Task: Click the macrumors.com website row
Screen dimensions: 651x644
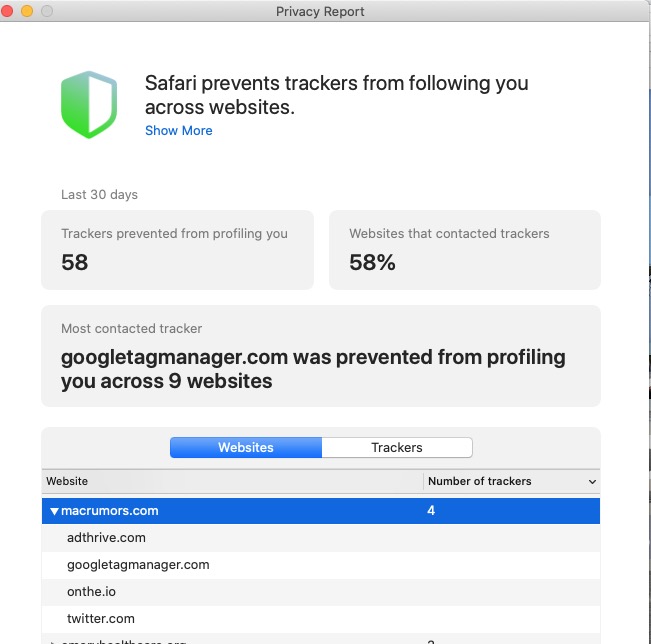Action: pos(110,511)
